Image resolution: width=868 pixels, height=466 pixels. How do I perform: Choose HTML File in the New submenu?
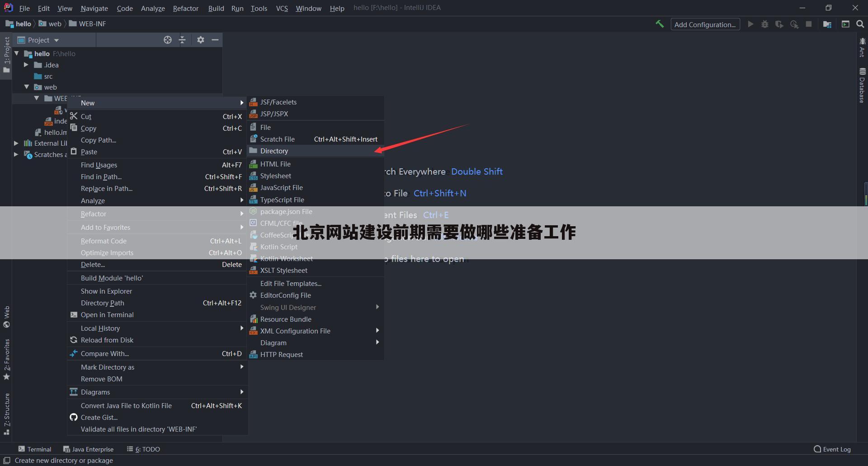coord(316,164)
